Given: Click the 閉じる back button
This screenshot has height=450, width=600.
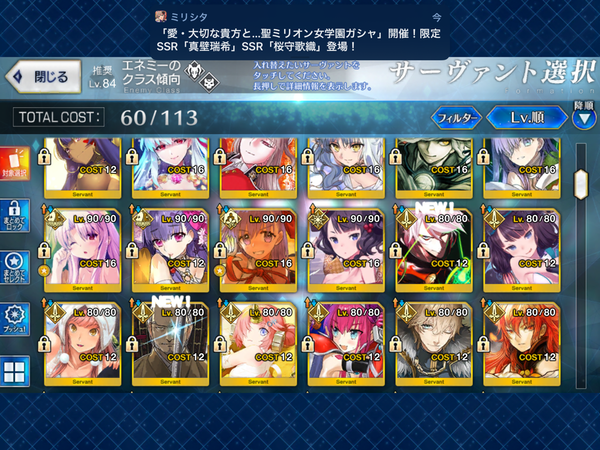Looking at the screenshot, I should (43, 77).
